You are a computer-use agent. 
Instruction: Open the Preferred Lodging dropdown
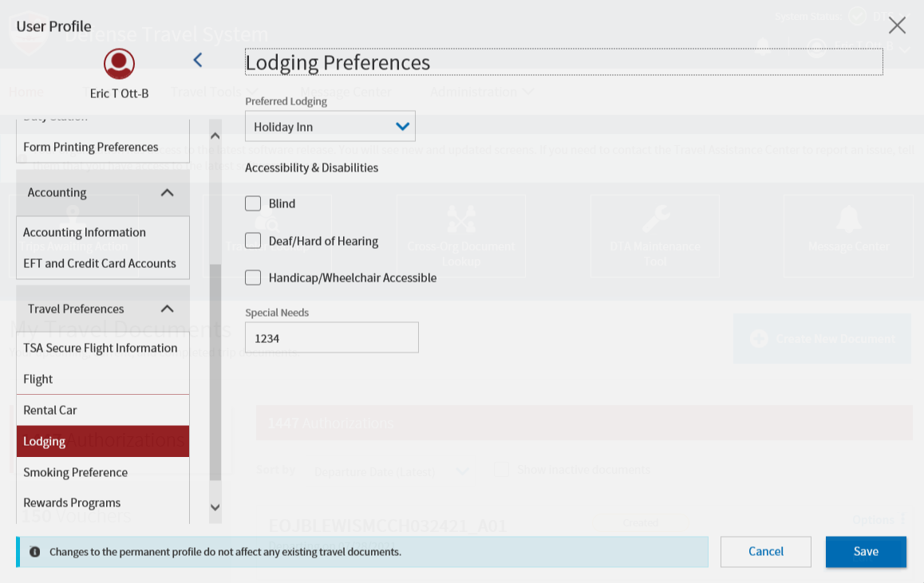330,126
